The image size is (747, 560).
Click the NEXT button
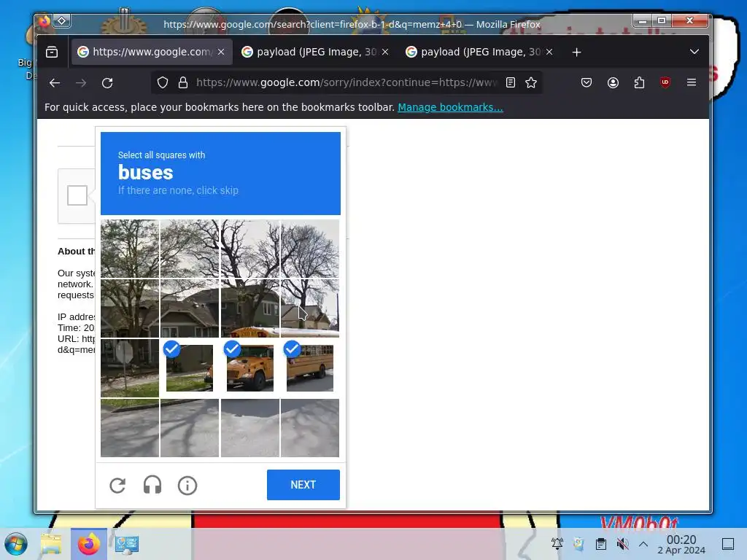tap(303, 485)
